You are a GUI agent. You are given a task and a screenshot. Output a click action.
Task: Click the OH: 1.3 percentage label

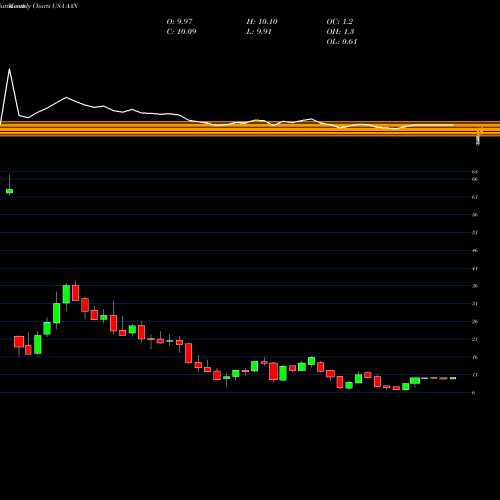point(340,32)
